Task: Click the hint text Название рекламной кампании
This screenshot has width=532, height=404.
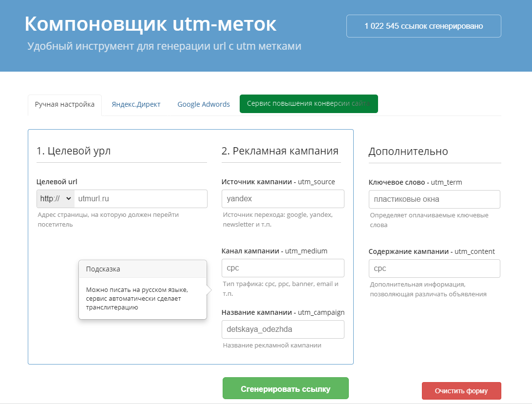Action: (x=272, y=346)
